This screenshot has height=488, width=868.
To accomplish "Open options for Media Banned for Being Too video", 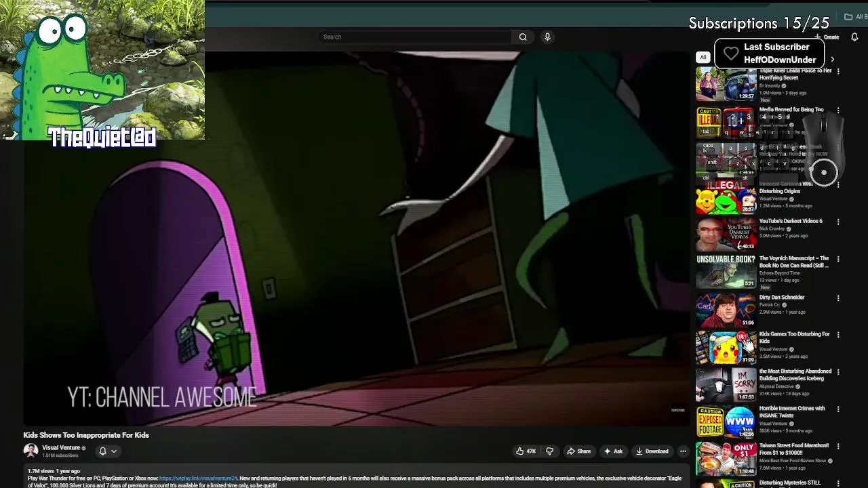I will point(838,110).
